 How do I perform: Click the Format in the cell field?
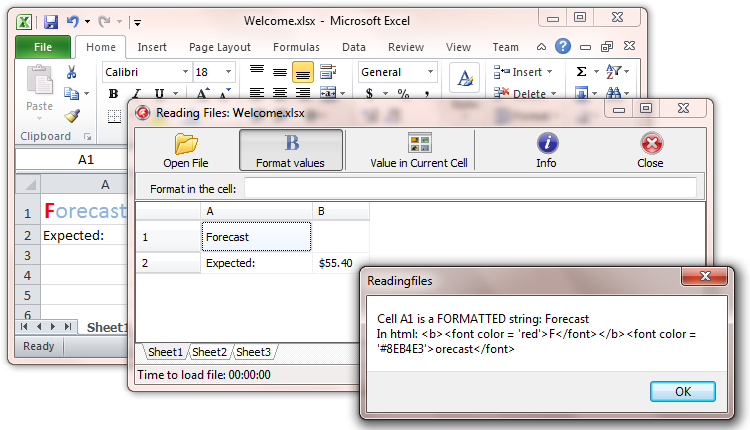pyautogui.click(x=470, y=188)
